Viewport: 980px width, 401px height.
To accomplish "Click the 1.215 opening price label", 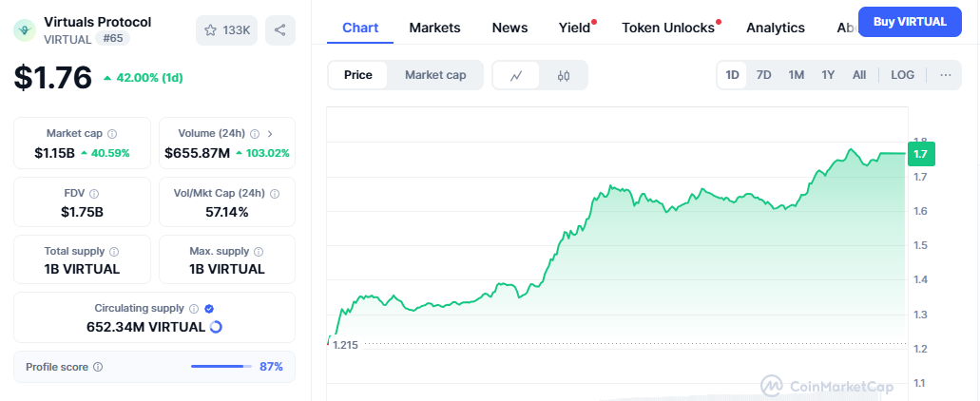I will coord(345,345).
